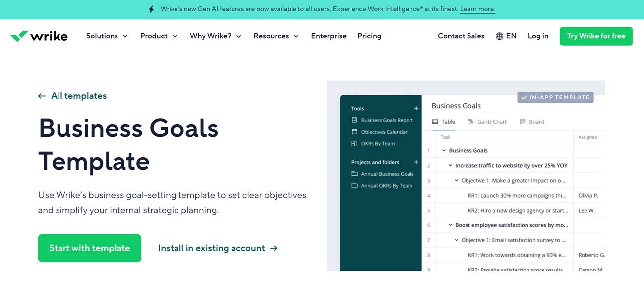Collapse Objective 1: Make a greater impact row

coord(457,180)
